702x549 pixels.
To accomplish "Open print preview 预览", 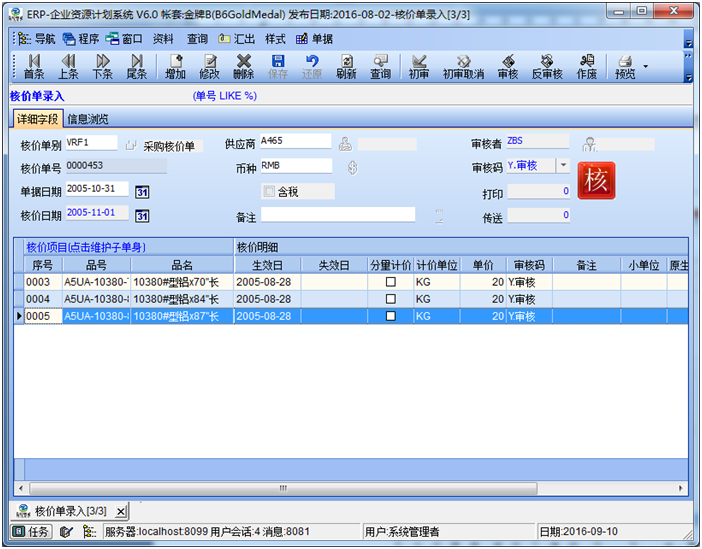I will (x=625, y=67).
